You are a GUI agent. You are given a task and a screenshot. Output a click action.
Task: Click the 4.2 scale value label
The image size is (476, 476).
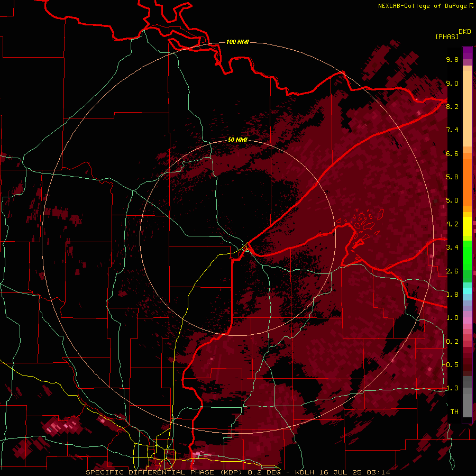pyautogui.click(x=452, y=224)
